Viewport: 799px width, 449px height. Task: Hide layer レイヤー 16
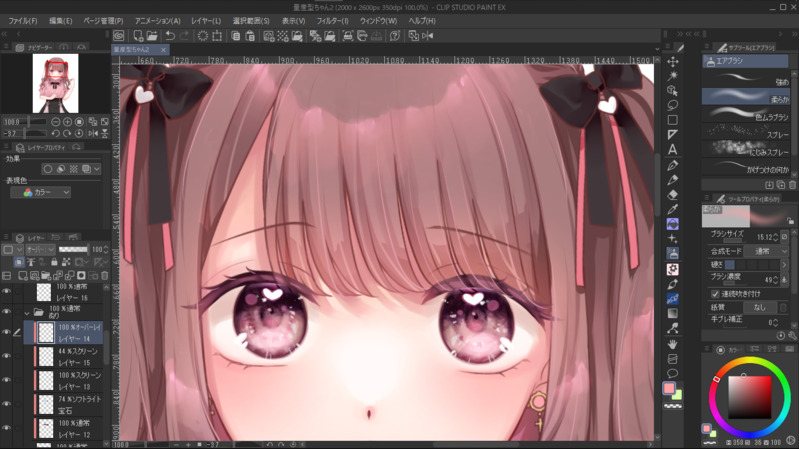coord(6,292)
